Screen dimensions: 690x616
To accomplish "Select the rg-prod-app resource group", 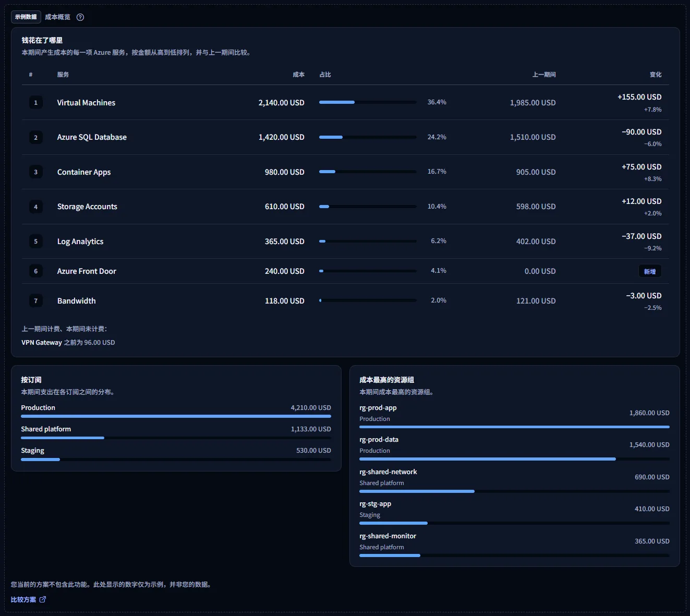I will (378, 408).
